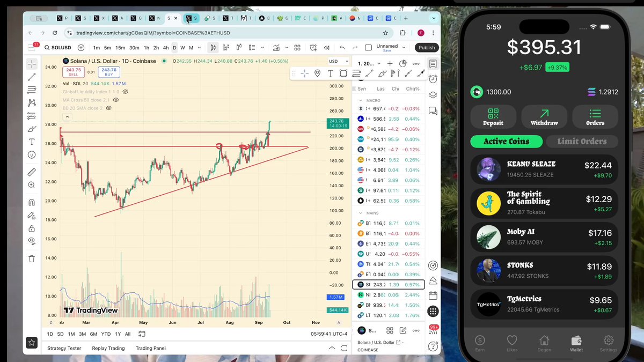
Task: Toggle hide all drawings eye icon
Action: pyautogui.click(x=32, y=241)
